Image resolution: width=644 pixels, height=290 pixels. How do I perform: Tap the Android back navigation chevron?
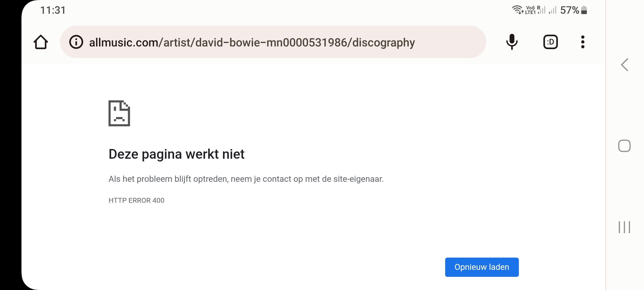pos(624,65)
